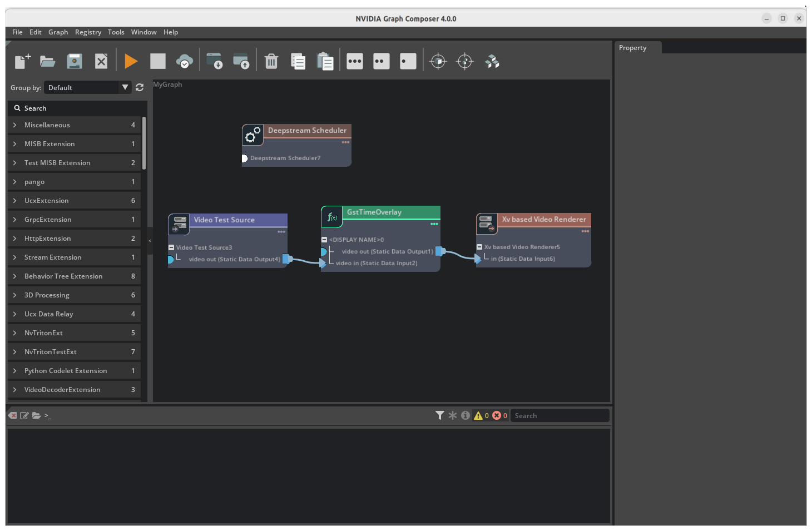Select the two-dot view mode icon
The height and width of the screenshot is (531, 812).
tap(382, 61)
